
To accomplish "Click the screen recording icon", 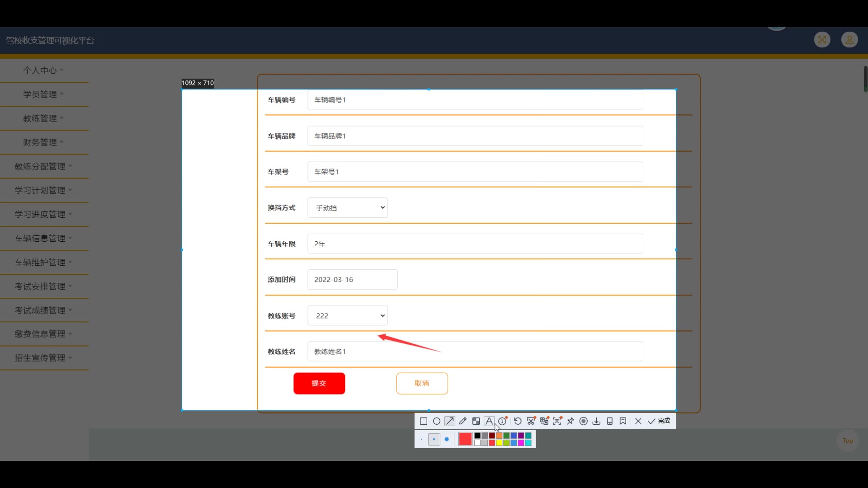I will click(x=584, y=421).
